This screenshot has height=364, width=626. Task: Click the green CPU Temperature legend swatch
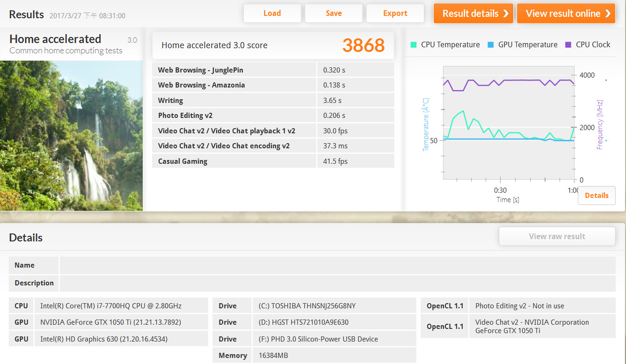414,45
